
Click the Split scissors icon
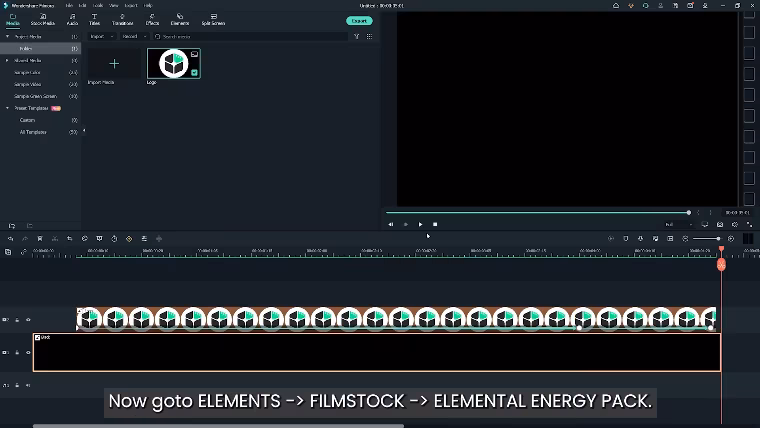[x=55, y=238]
